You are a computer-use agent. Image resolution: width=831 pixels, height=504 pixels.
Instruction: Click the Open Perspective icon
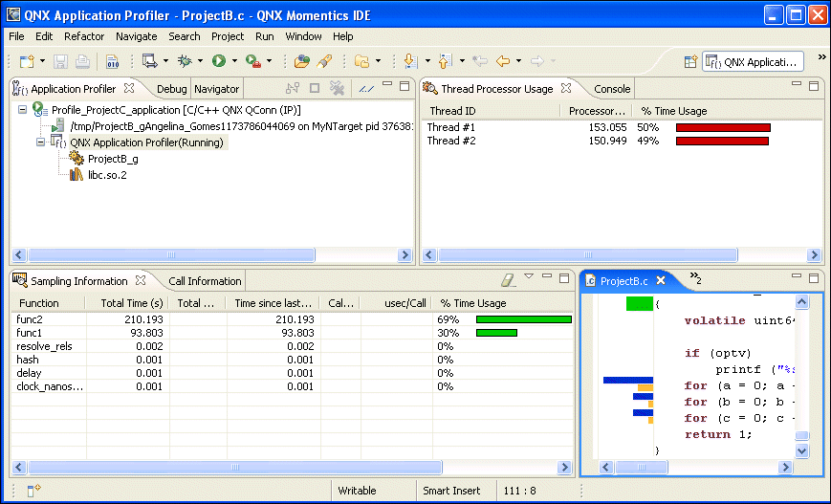point(689,61)
